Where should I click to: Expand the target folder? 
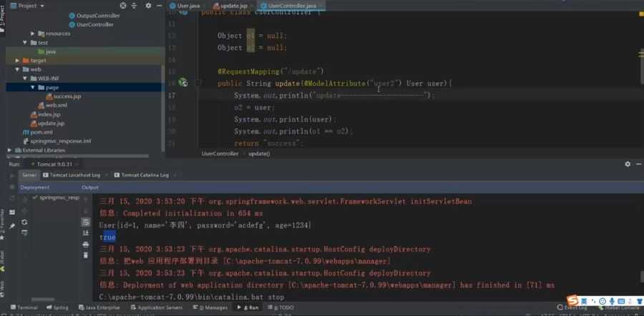pos(17,60)
